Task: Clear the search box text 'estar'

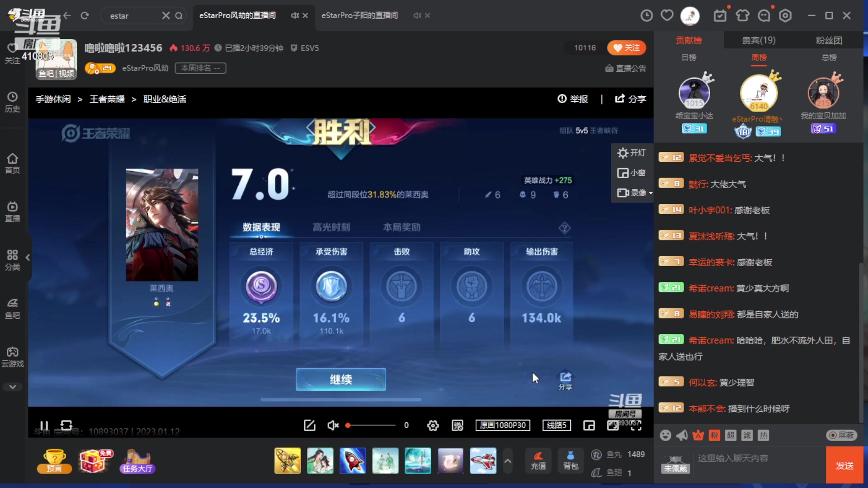Action: pyautogui.click(x=166, y=15)
